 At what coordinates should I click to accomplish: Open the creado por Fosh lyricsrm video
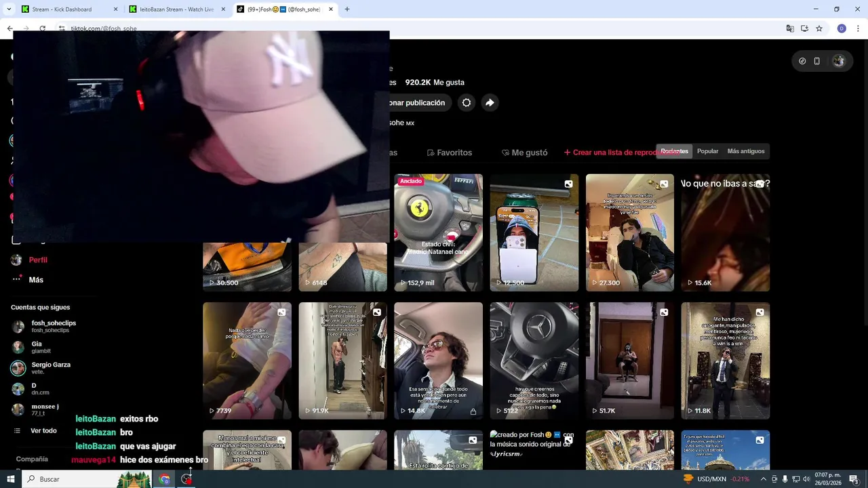(x=534, y=450)
